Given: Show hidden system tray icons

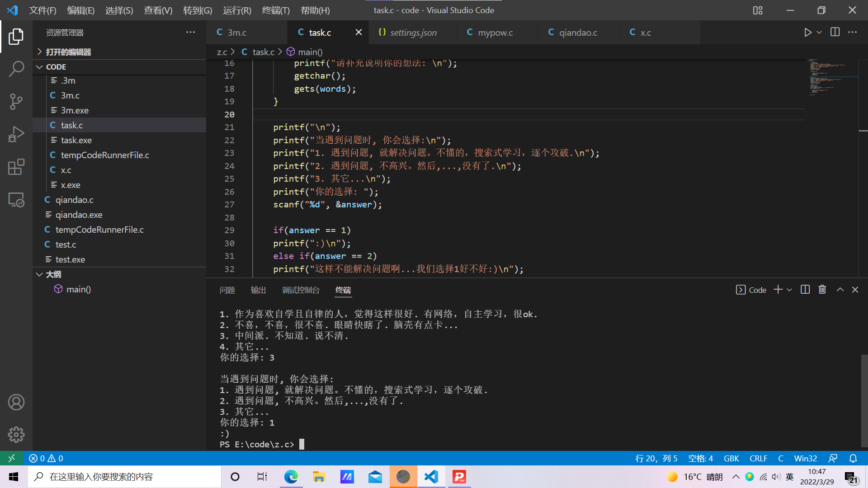Looking at the screenshot, I should pyautogui.click(x=736, y=477).
